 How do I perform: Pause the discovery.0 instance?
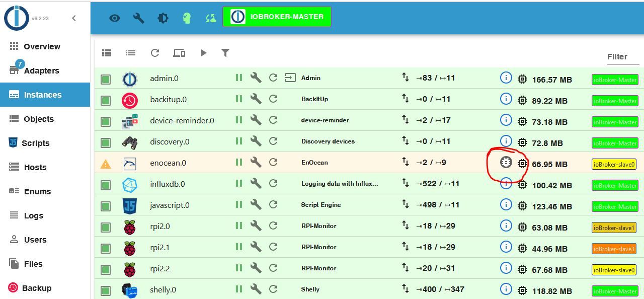click(x=239, y=141)
